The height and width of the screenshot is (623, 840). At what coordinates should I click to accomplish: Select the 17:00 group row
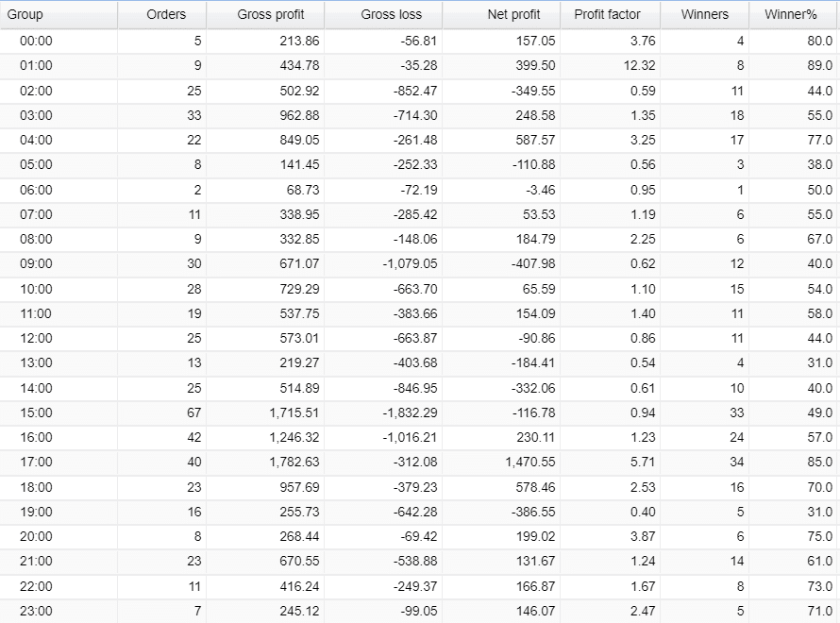coord(36,463)
